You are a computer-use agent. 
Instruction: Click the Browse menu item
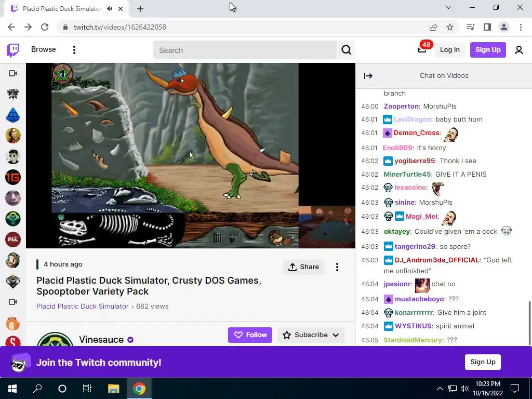pos(44,49)
